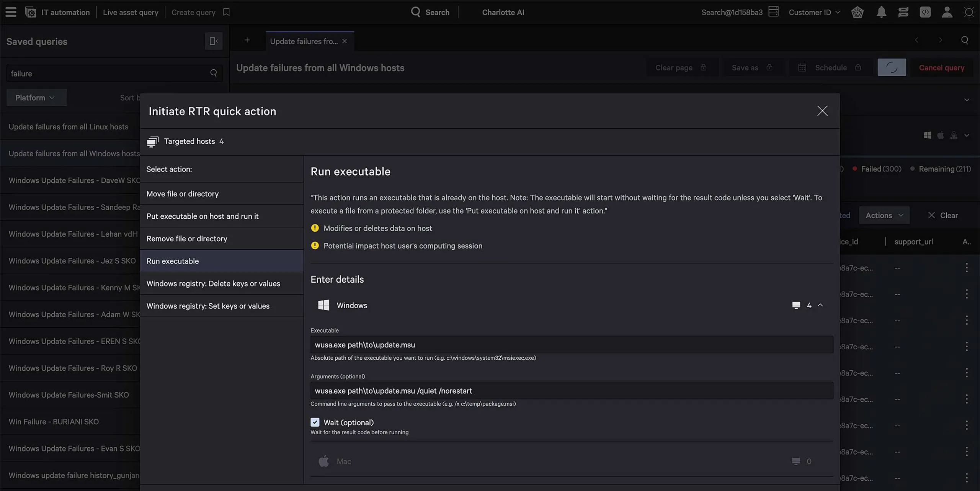Open Charlotte AI

pos(503,12)
